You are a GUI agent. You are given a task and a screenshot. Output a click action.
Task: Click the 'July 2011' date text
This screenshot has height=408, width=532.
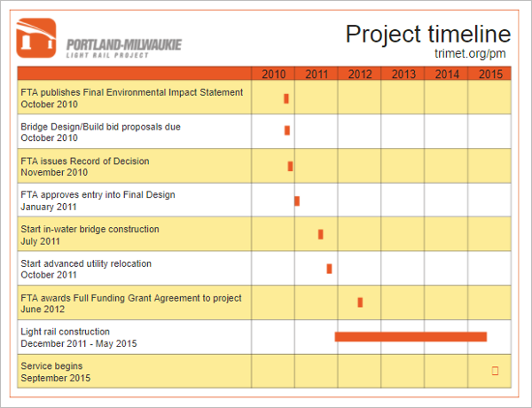pyautogui.click(x=40, y=241)
